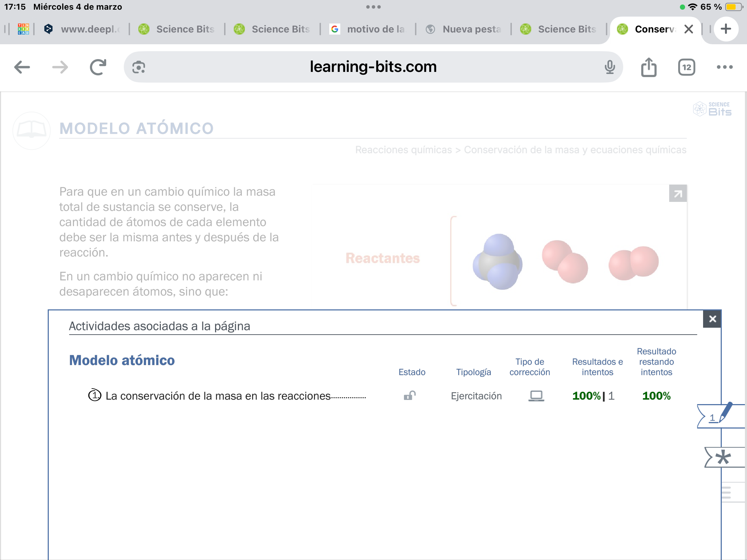Click the open book icon beside title
Viewport: 747px width, 560px height.
pos(31,130)
